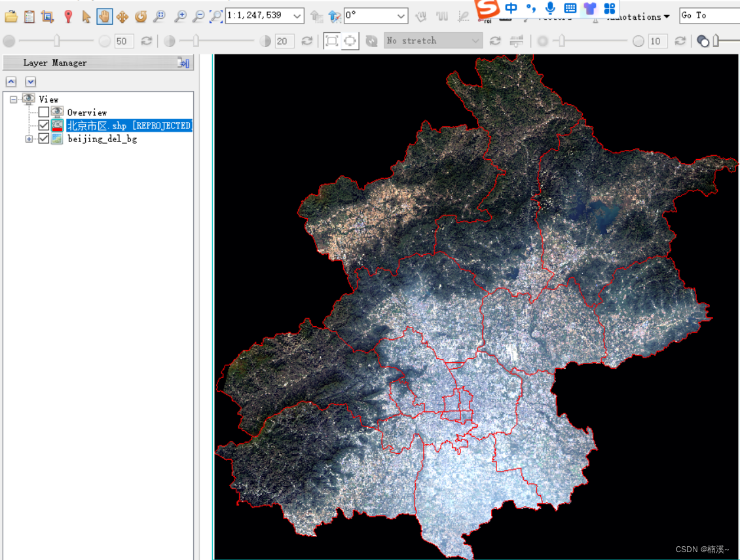
Task: Open the Annotations dropdown menu
Action: click(x=638, y=16)
